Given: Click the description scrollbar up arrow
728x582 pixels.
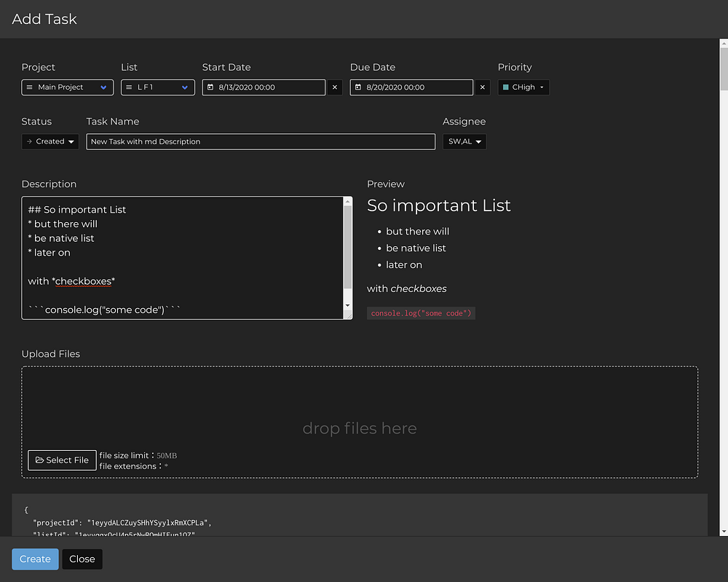Looking at the screenshot, I should [347, 201].
